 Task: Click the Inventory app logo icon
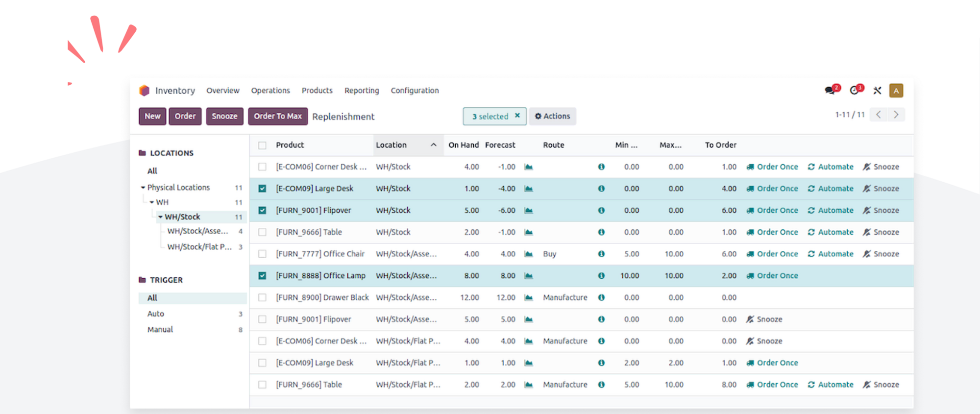point(144,91)
